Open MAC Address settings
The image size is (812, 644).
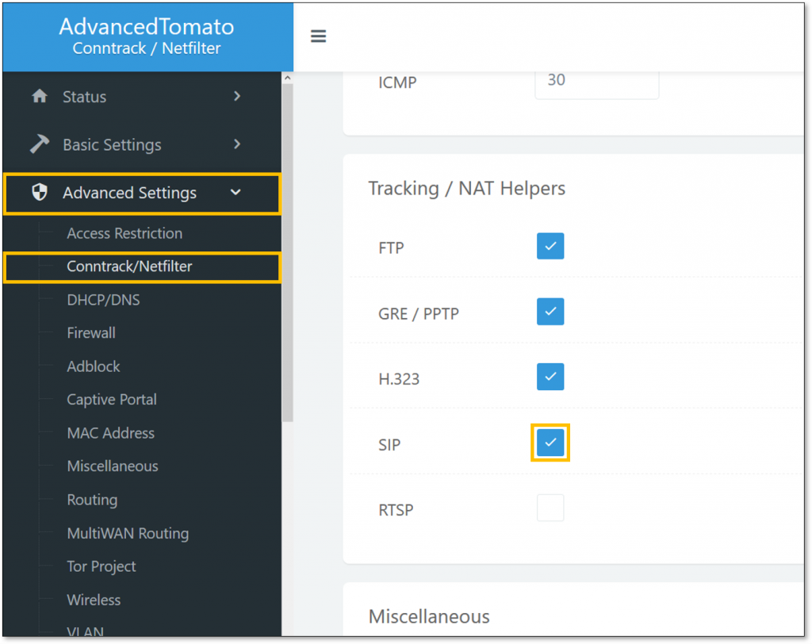[111, 433]
